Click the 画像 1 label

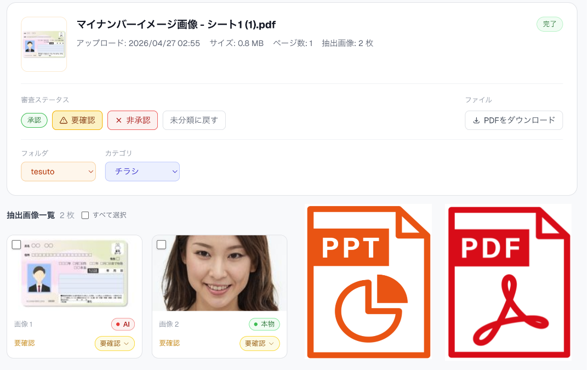[x=23, y=324]
